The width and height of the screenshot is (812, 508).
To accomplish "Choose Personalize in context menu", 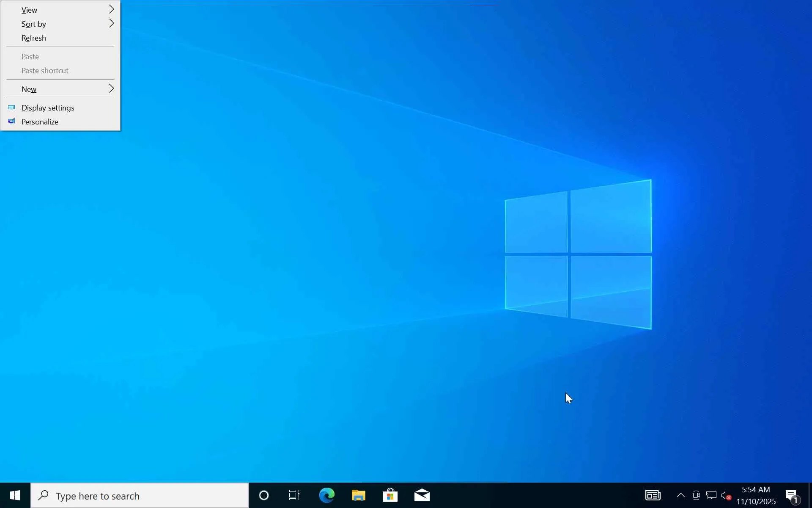I will [x=40, y=122].
